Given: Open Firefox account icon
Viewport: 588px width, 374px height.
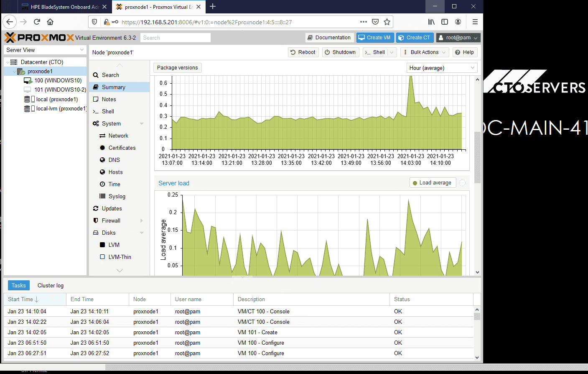Looking at the screenshot, I should click(458, 22).
